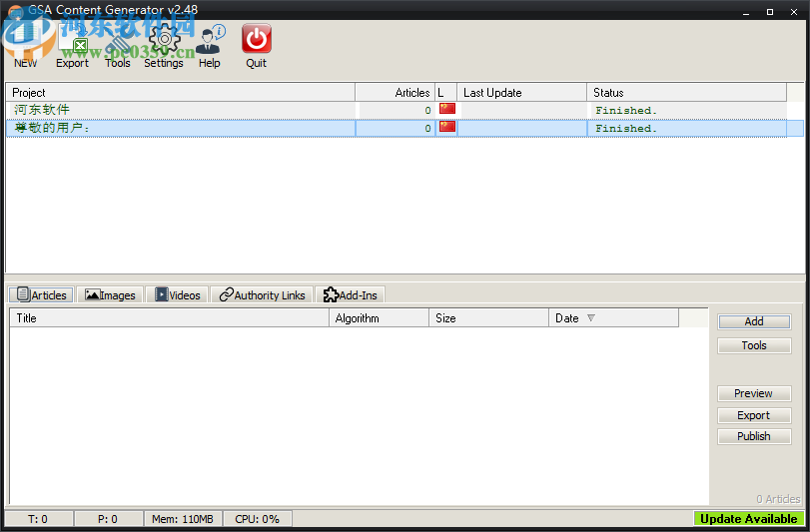This screenshot has height=532, width=810.
Task: Toggle sort arrow on Date column header
Action: point(591,317)
